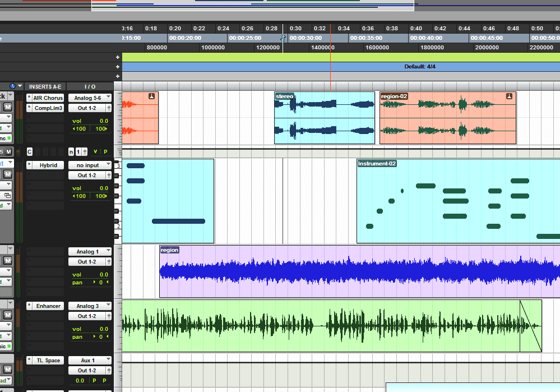
Task: Click the INSERTS A-E column header
Action: pos(45,87)
